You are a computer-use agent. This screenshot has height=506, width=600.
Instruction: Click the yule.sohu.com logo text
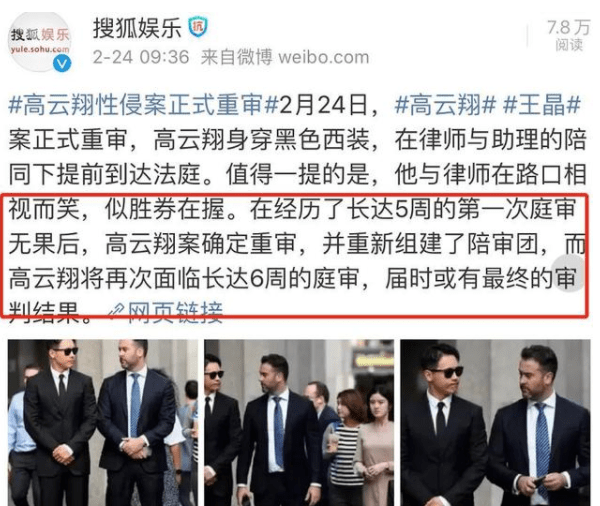click(x=40, y=49)
